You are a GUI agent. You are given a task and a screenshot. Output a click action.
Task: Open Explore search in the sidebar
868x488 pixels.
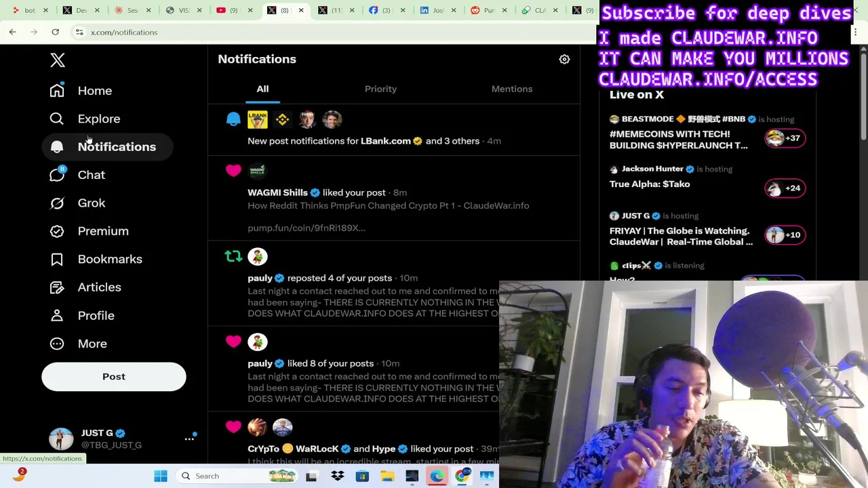(x=85, y=119)
